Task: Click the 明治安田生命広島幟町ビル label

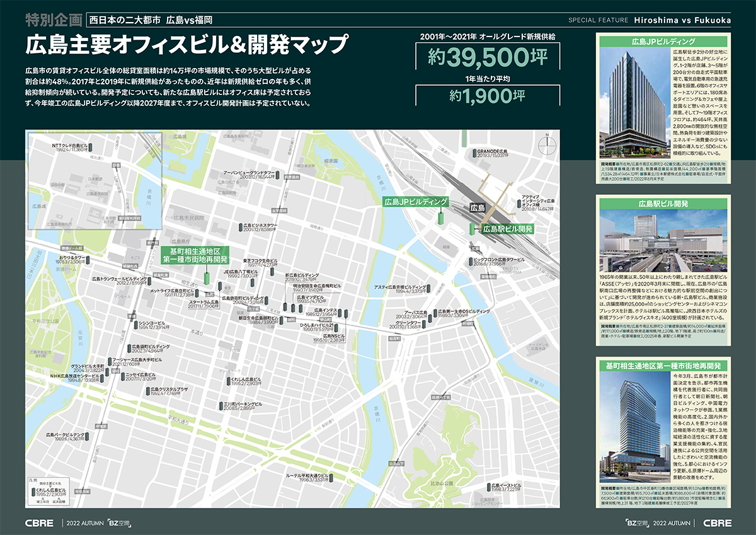Action: [318, 285]
